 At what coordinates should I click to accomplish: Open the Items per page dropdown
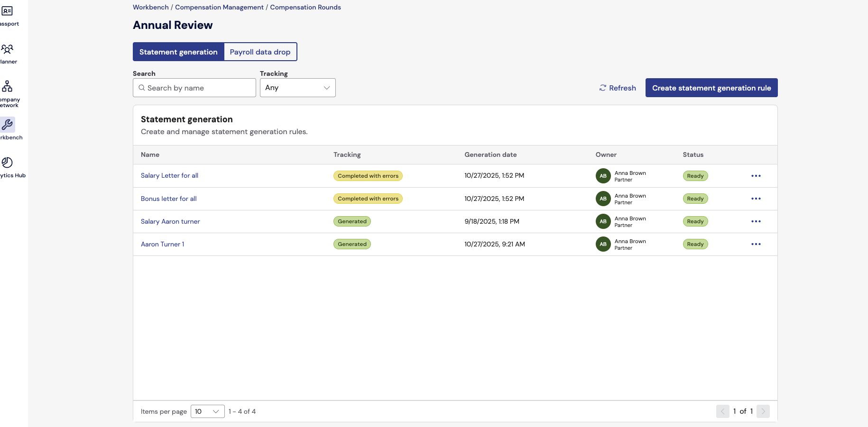(x=207, y=411)
